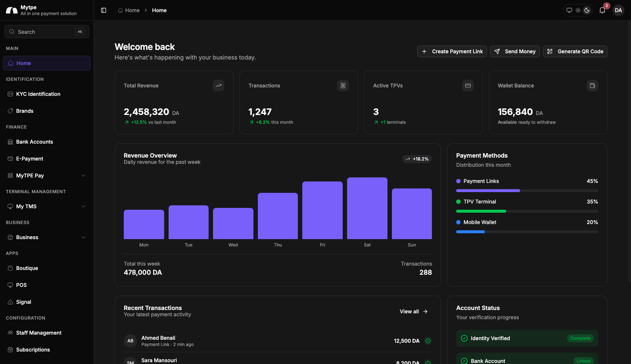Switch to light mode with the sun icon
The height and width of the screenshot is (364, 631).
[x=578, y=10]
